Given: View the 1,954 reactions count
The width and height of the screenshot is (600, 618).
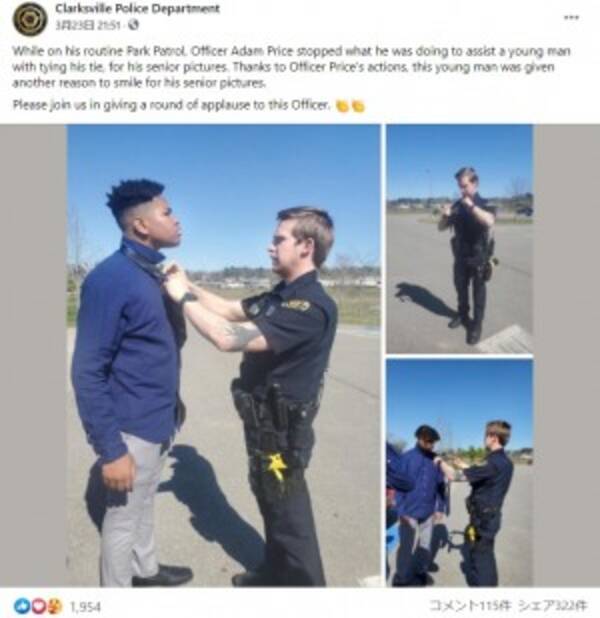Looking at the screenshot, I should coord(86,607).
